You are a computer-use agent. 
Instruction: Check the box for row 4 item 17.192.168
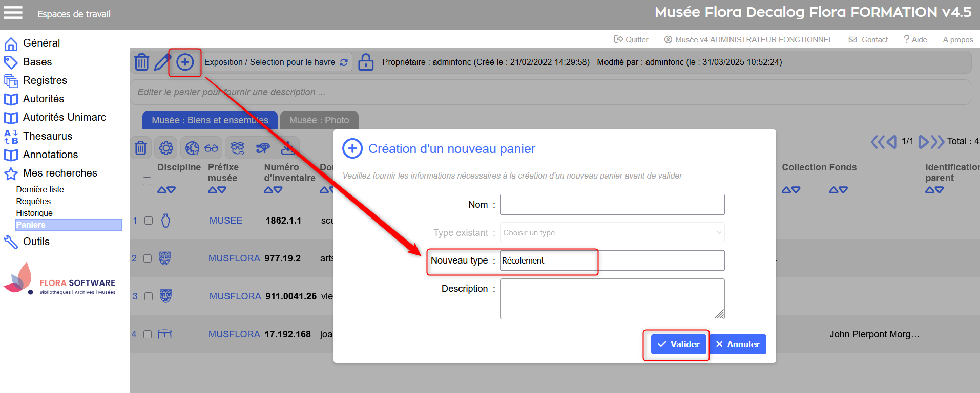148,334
